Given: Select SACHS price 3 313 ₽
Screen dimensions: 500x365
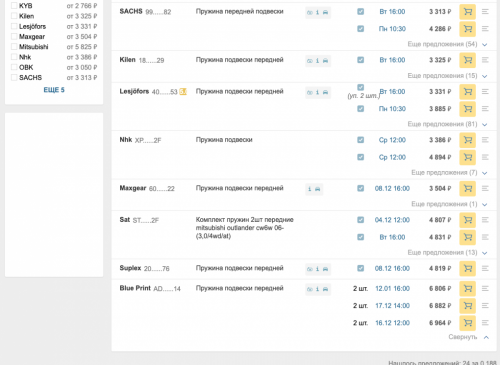Looking at the screenshot, I should click(x=440, y=12).
